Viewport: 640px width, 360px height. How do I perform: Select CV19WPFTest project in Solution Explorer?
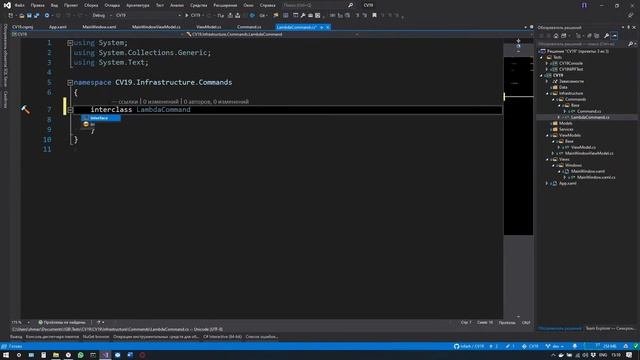click(x=571, y=69)
